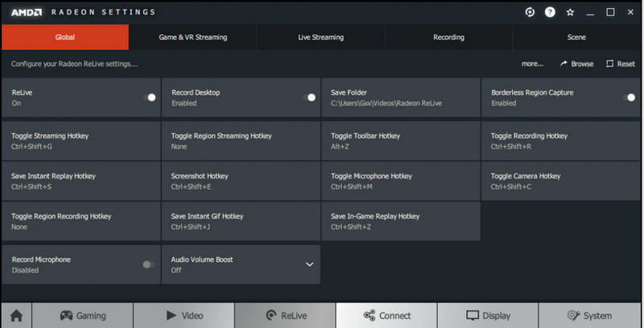Edit Save Instant Replay Hotkey tile
Viewport: 644px width, 328px height.
pos(81,181)
